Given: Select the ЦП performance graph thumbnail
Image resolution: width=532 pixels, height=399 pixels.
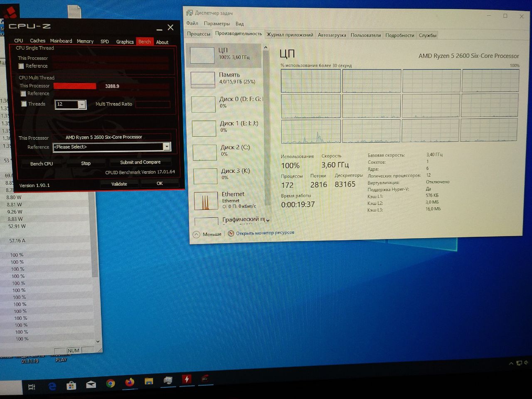Looking at the screenshot, I should pos(202,55).
